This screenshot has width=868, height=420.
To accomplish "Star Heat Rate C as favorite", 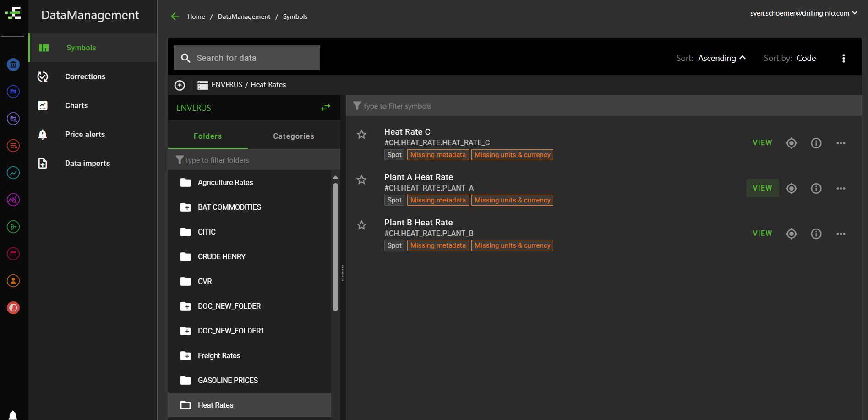I will (x=362, y=135).
